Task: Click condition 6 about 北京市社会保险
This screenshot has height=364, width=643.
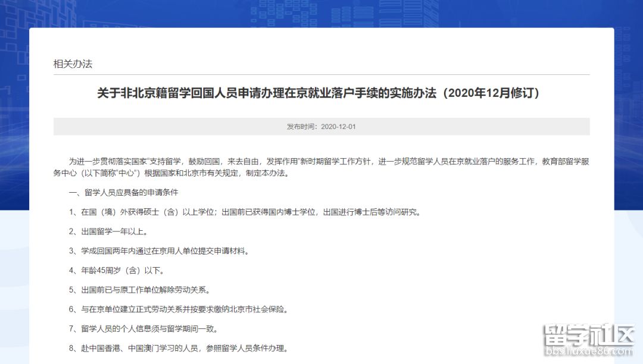Action: coord(179,309)
